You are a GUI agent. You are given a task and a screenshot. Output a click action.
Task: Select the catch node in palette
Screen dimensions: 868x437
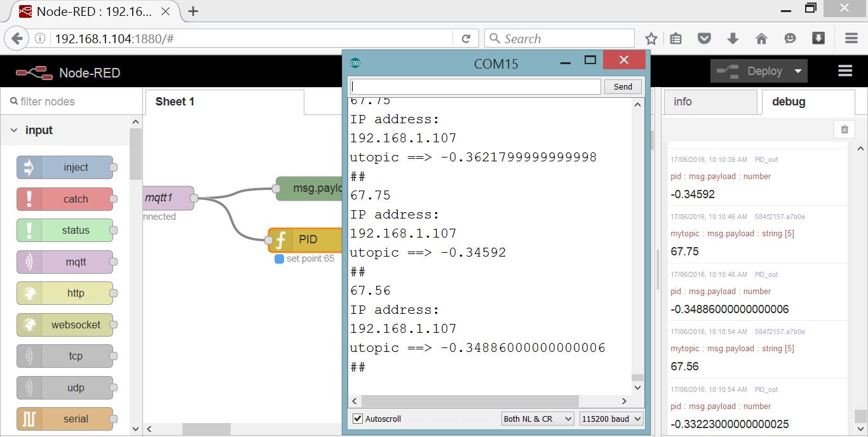(65, 199)
